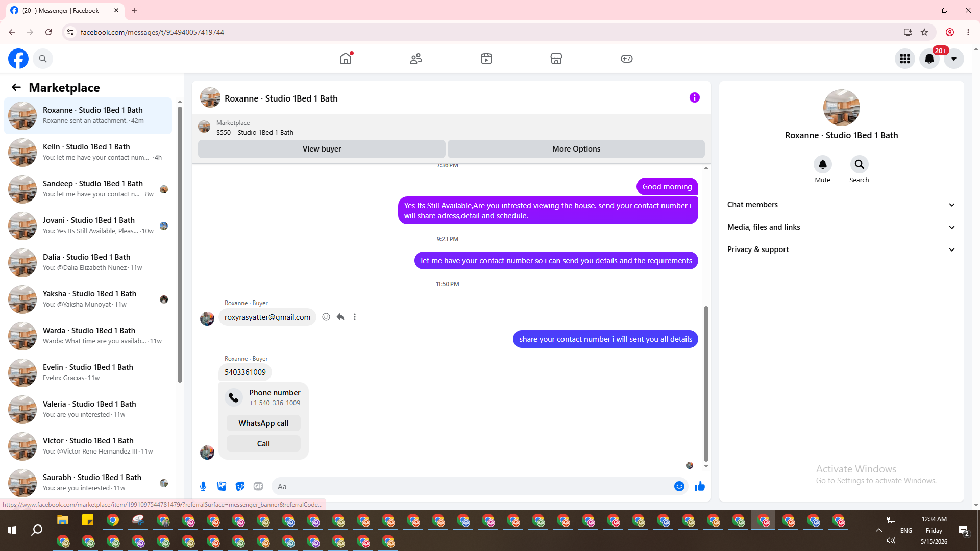The width and height of the screenshot is (980, 551).
Task: Open Roxanne Studio 1Bed 1 Bath conversation
Action: point(88,116)
